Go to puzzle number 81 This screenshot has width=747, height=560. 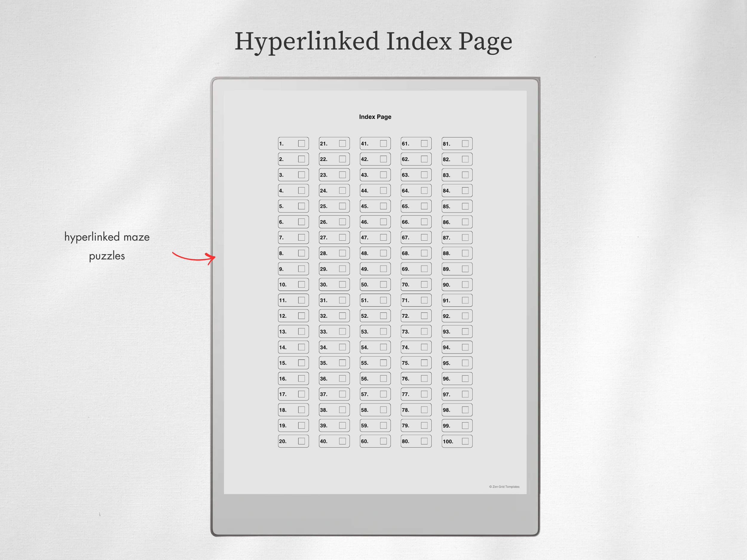(x=457, y=143)
